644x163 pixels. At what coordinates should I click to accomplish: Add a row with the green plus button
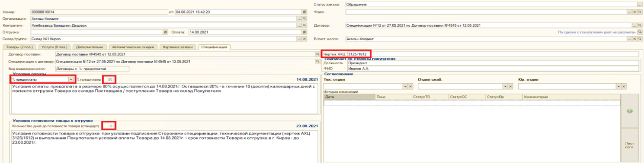click(x=630, y=111)
